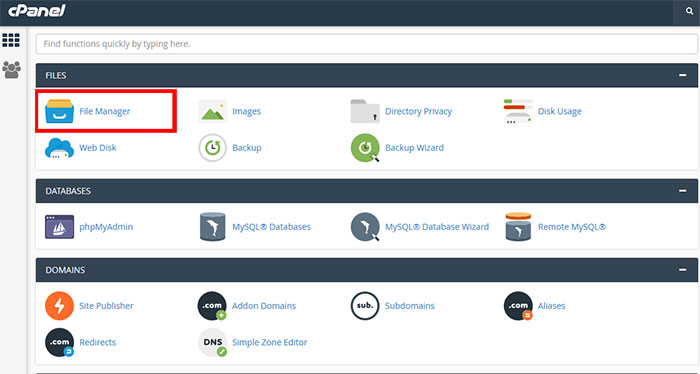Click the Backup clock icon

coord(212,148)
